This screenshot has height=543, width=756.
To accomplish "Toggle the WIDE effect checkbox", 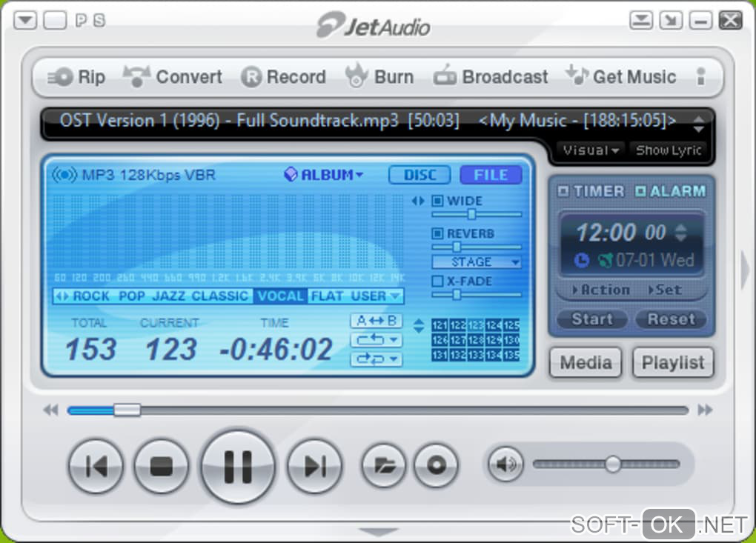I will (437, 201).
